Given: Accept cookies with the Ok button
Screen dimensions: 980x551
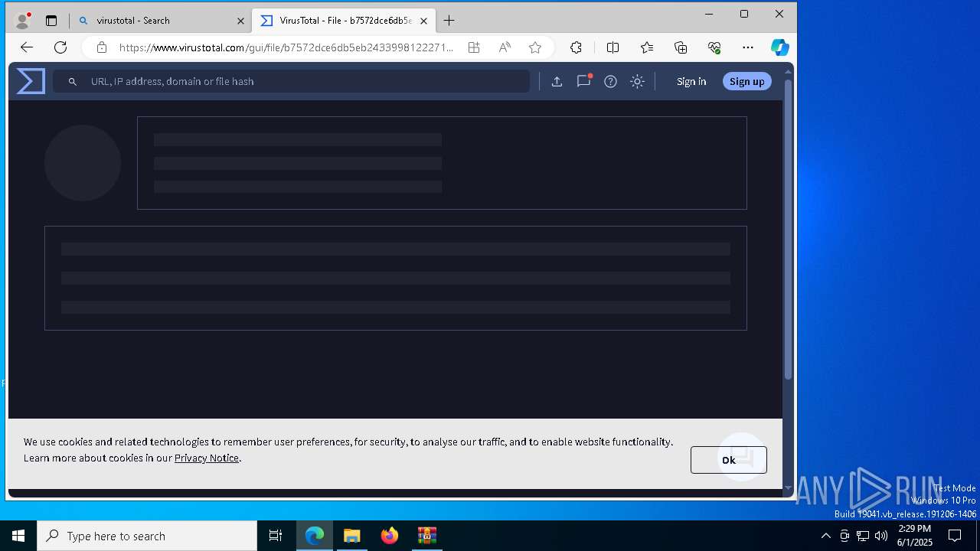Looking at the screenshot, I should pyautogui.click(x=728, y=460).
